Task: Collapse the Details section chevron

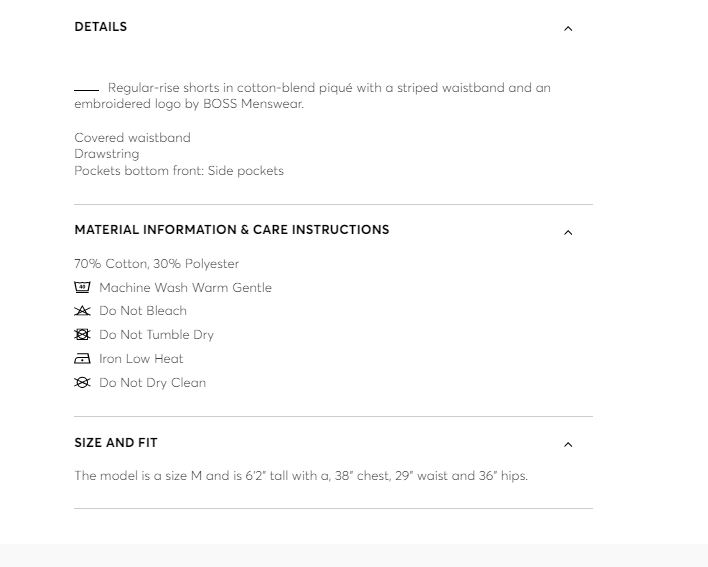Action: [568, 28]
